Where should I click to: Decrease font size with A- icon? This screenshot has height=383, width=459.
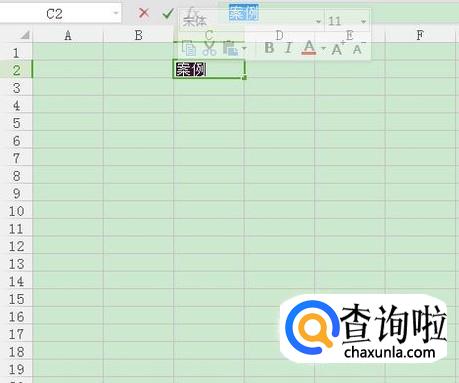(358, 49)
